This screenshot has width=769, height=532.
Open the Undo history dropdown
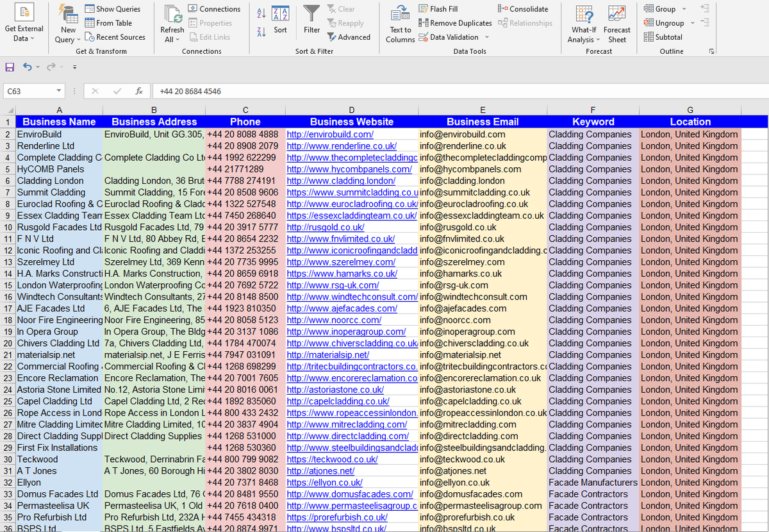[38, 67]
